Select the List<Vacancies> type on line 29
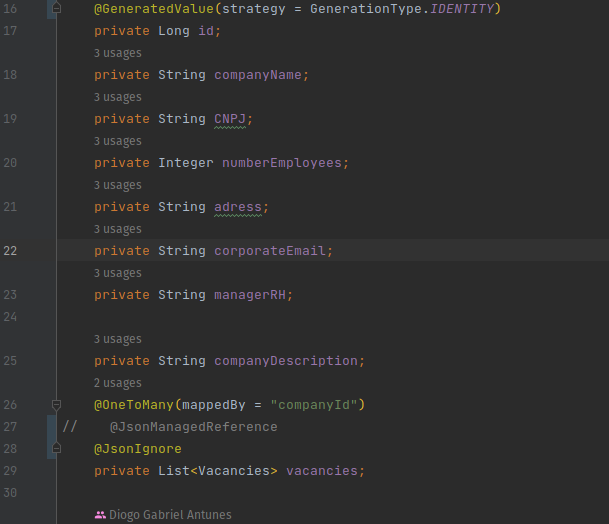Screen dimensions: 609x524 [x=218, y=471]
